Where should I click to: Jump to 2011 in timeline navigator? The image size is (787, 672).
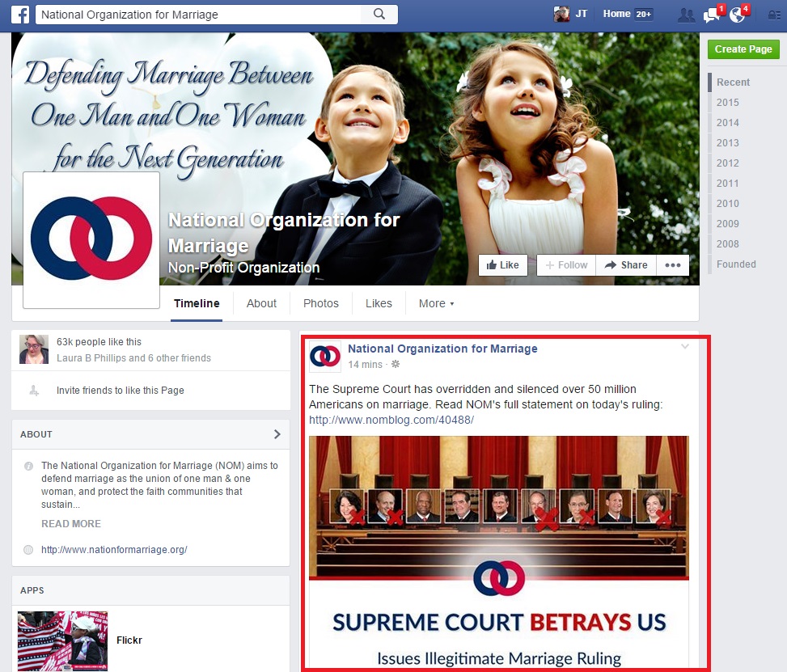(727, 184)
